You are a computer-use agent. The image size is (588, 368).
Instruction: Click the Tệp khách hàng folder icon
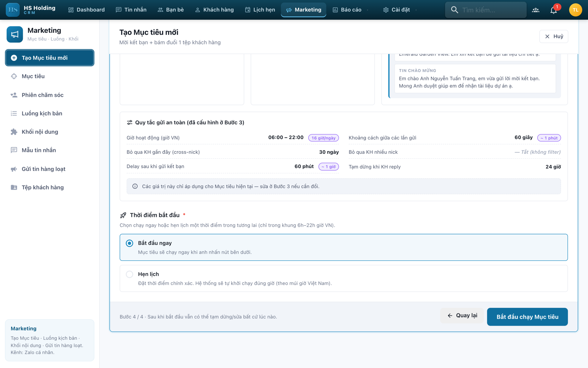14,187
